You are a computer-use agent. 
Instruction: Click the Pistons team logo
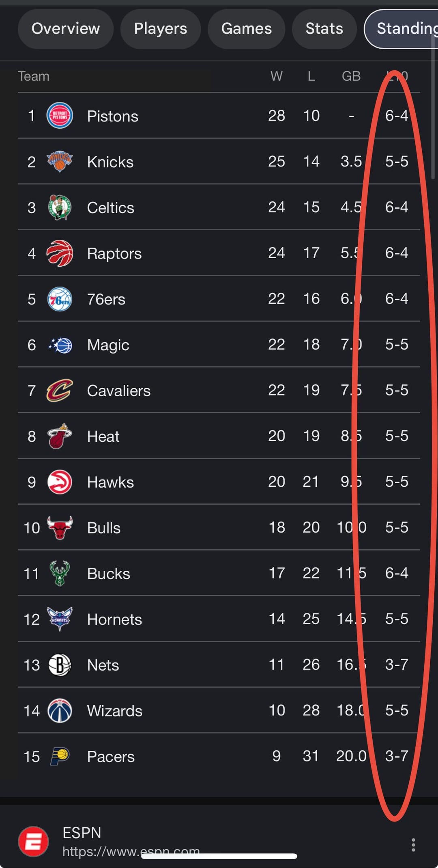60,116
